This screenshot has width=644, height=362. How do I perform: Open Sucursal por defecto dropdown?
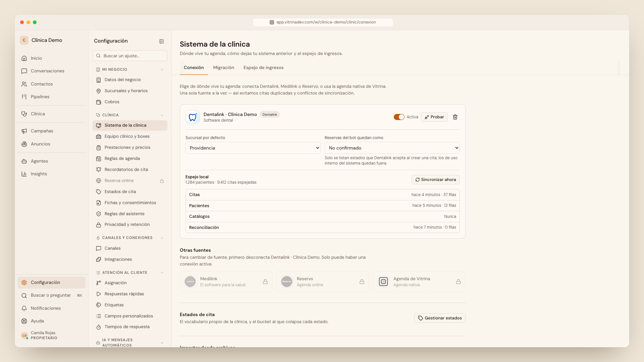pos(253,148)
